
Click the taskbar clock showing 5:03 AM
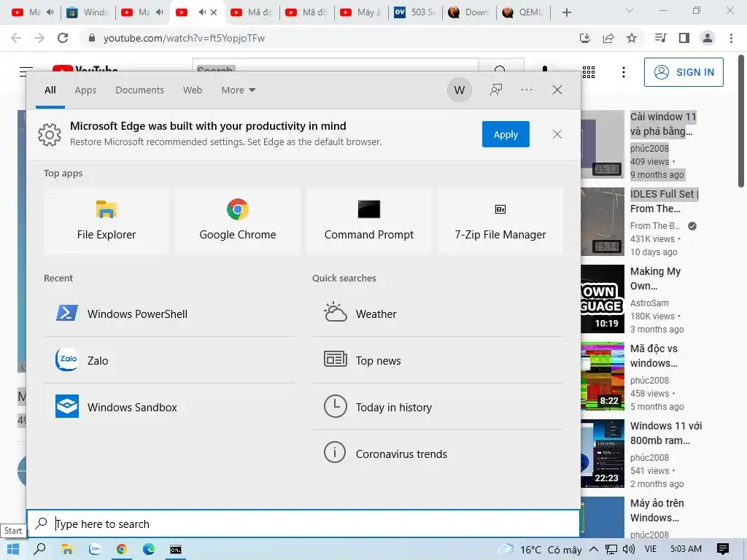click(x=686, y=549)
